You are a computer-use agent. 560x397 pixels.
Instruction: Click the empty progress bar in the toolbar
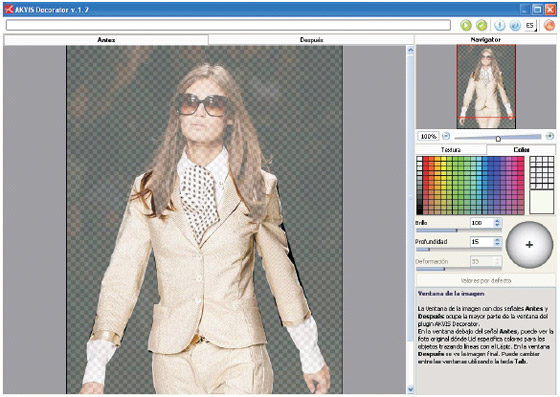point(228,25)
